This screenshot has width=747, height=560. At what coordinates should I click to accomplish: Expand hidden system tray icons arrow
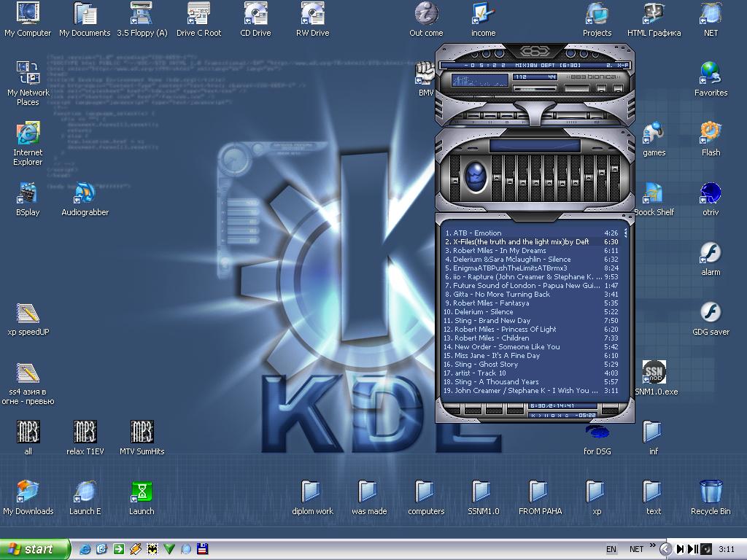[x=665, y=549]
